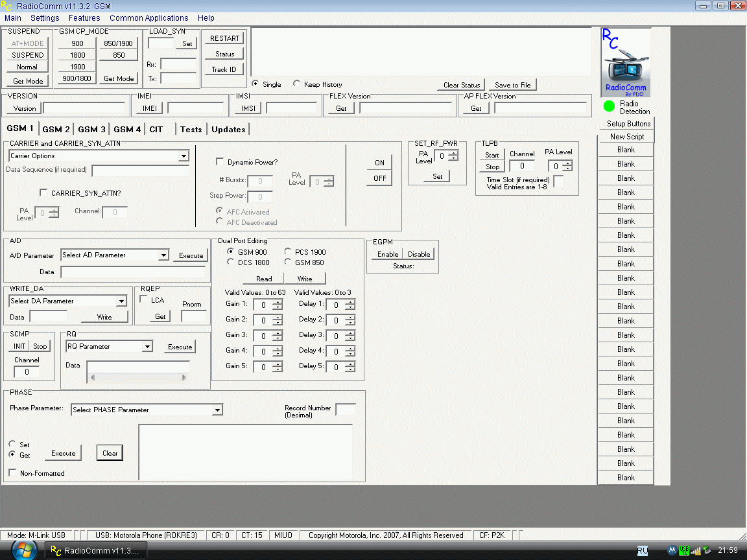The image size is (747, 560).
Task: Click the IMEI button
Action: (x=150, y=109)
